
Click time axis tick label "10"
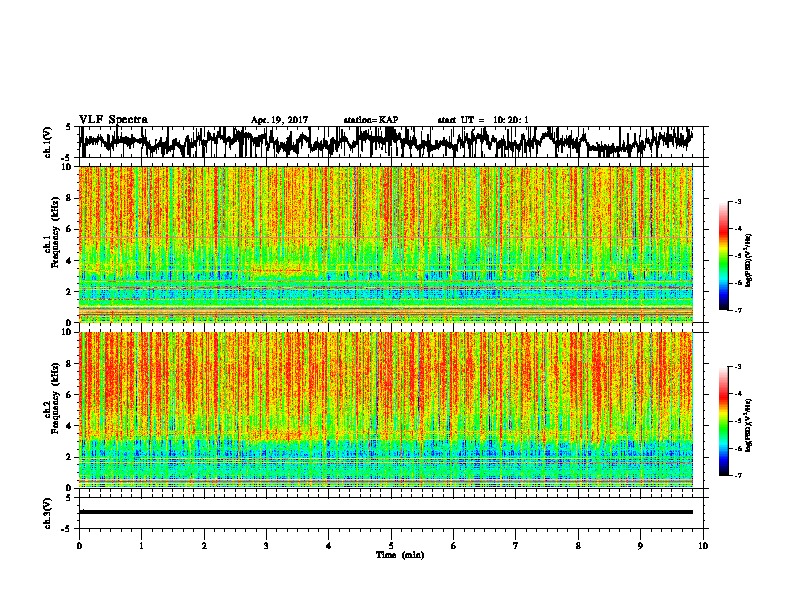coord(703,546)
